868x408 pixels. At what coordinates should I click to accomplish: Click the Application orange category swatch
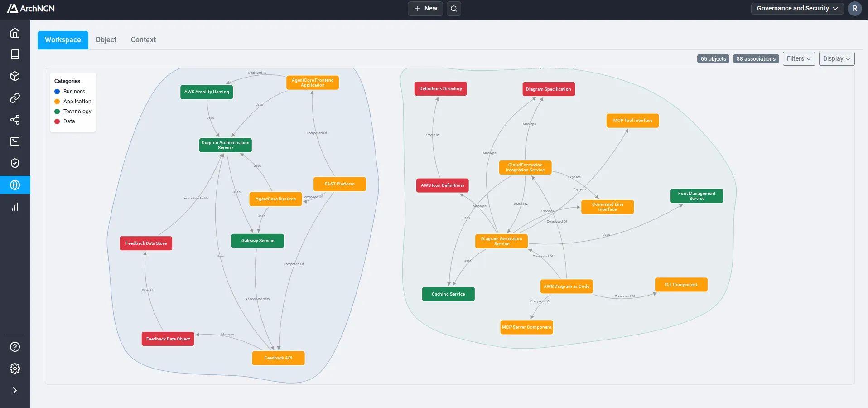tap(57, 102)
